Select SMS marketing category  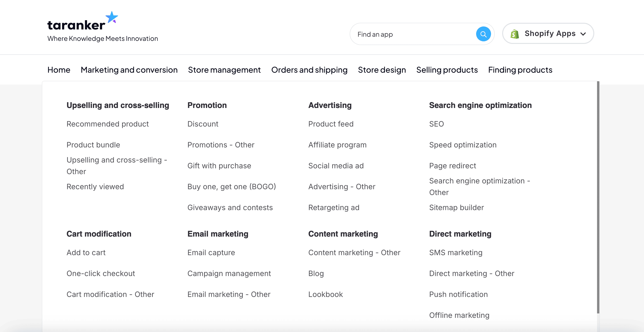coord(456,253)
